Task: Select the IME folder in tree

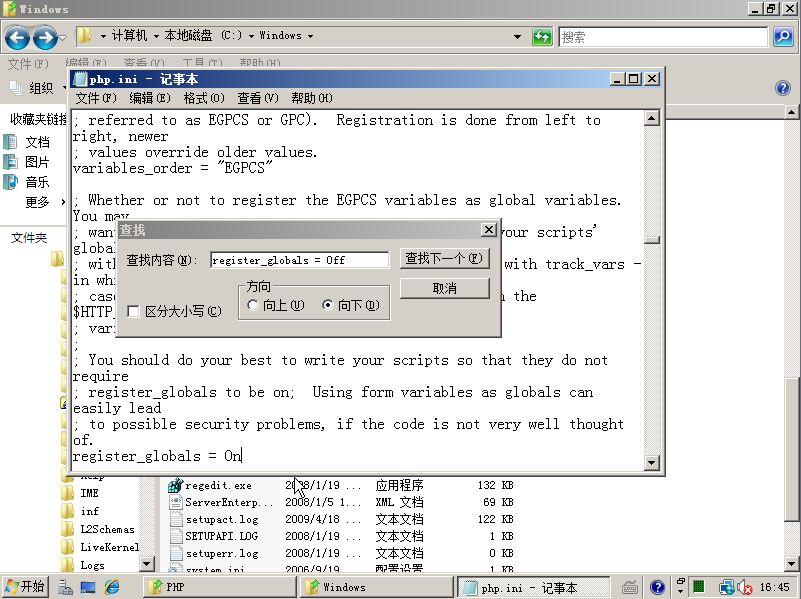Action: pos(89,493)
